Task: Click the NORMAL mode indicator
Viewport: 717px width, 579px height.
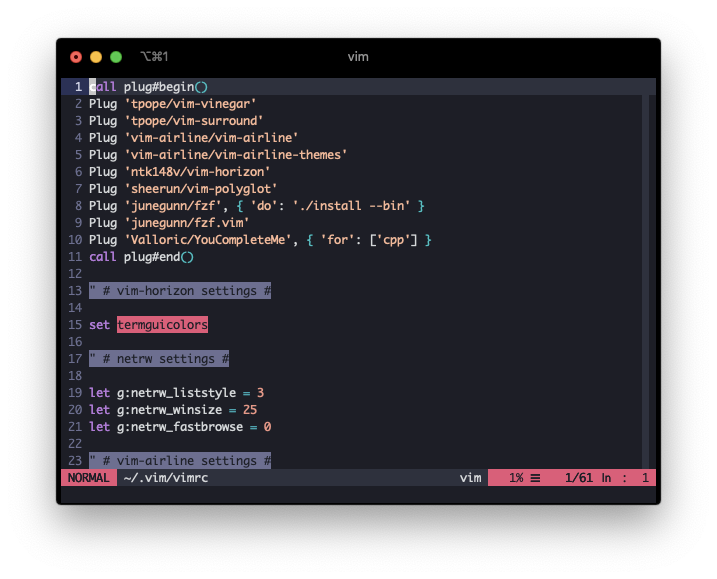Action: pos(89,478)
